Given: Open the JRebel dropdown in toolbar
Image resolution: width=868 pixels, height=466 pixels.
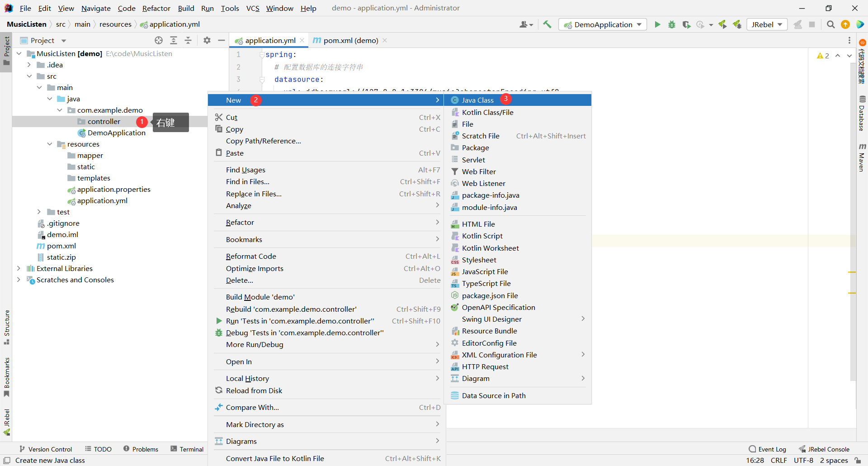Looking at the screenshot, I should coord(767,24).
